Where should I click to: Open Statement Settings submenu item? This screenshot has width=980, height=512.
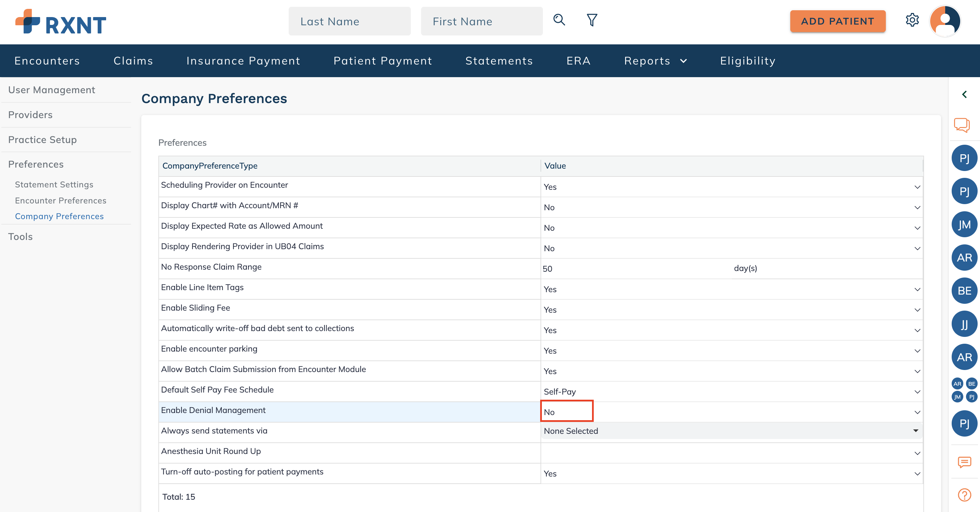[54, 185]
